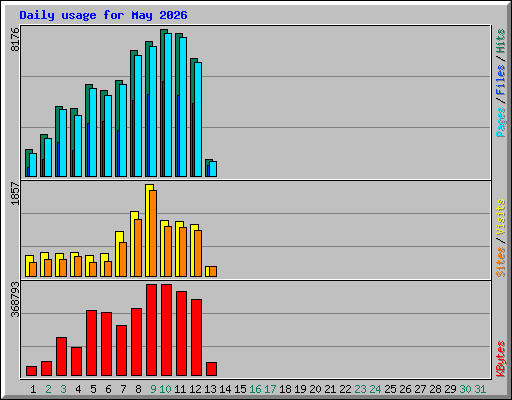Select day 18 on the x-axis
Screen dimensions: 512x400
click(x=285, y=389)
